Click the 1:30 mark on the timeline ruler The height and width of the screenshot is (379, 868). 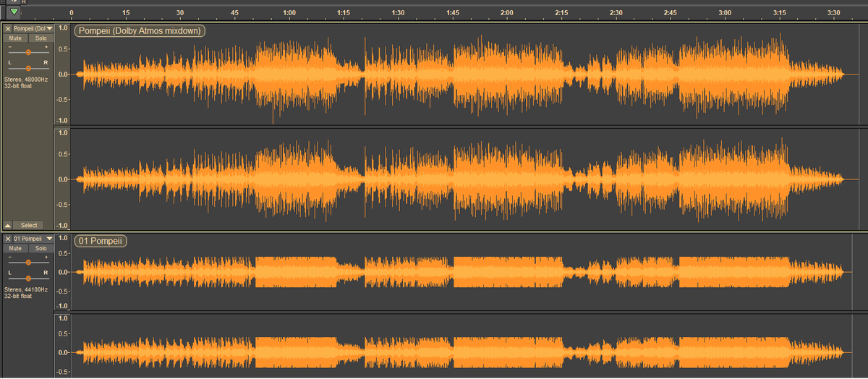click(398, 13)
